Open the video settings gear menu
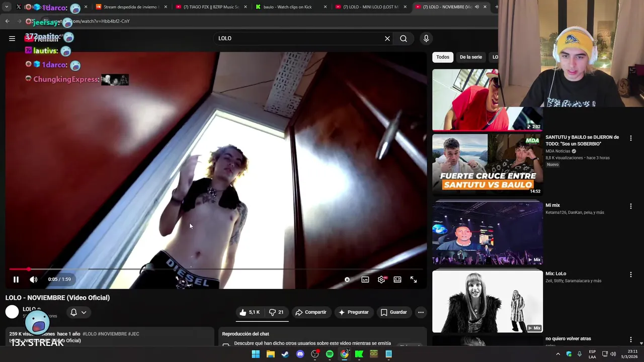This screenshot has height=362, width=644. point(381,280)
